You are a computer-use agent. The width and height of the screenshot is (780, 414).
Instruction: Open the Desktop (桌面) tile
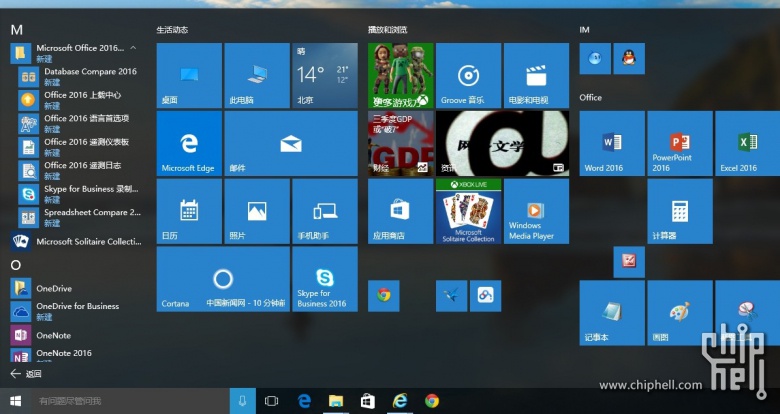click(189, 76)
